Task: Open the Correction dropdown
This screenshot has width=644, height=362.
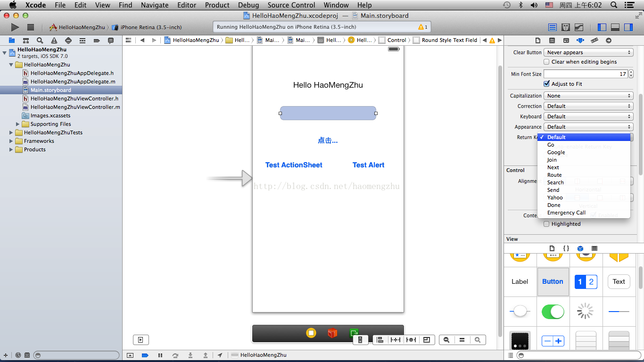Action: point(588,106)
